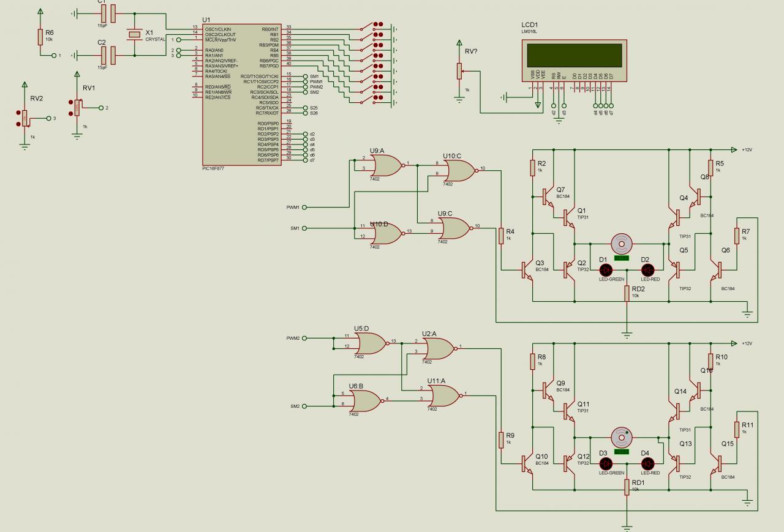Click the R4 1k resistor
This screenshot has height=532, width=784.
click(501, 234)
